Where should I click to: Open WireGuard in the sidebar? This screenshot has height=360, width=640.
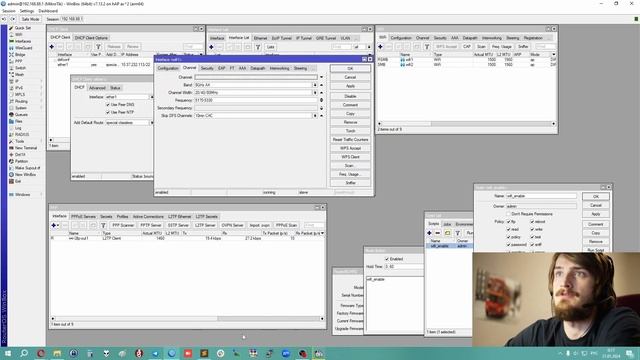(23, 48)
